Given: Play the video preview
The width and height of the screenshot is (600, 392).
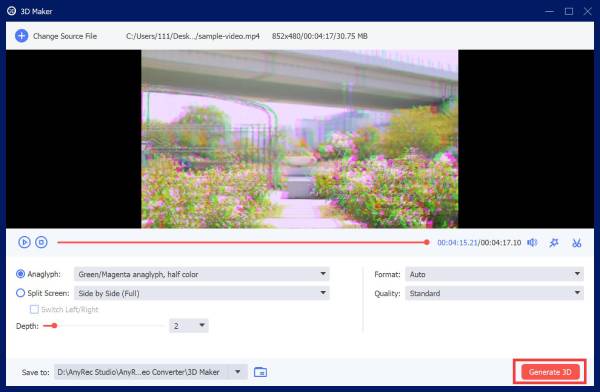Looking at the screenshot, I should pyautogui.click(x=24, y=242).
